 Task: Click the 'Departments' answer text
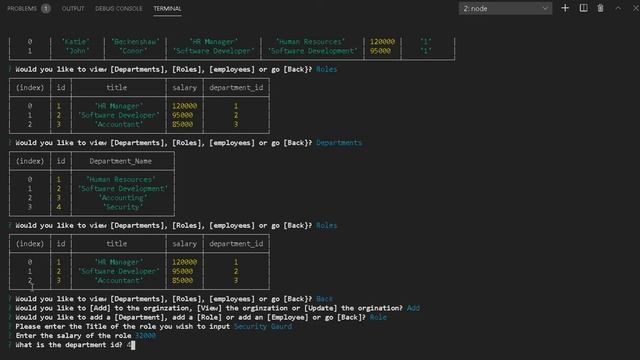click(x=339, y=143)
